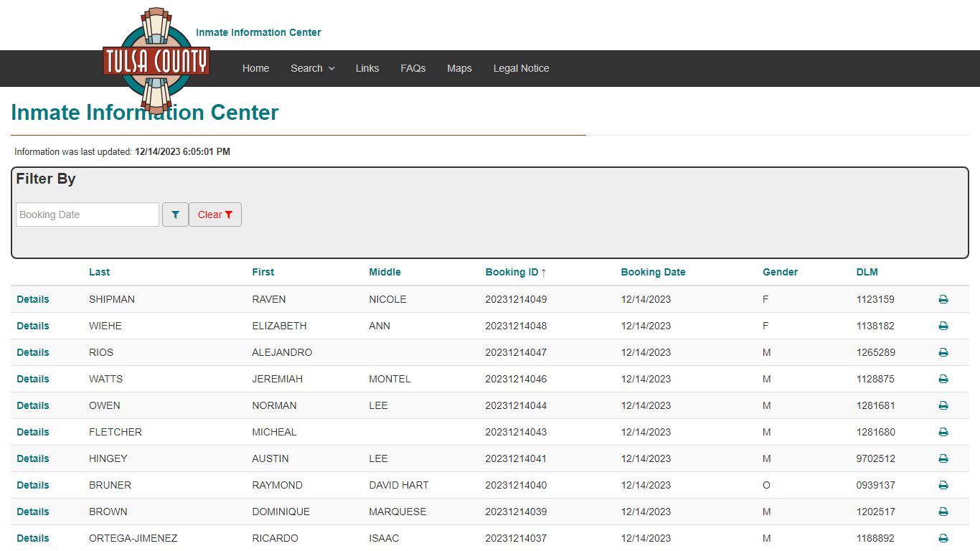The image size is (980, 551).
Task: Click the middle name MARQUESE
Action: pos(397,512)
